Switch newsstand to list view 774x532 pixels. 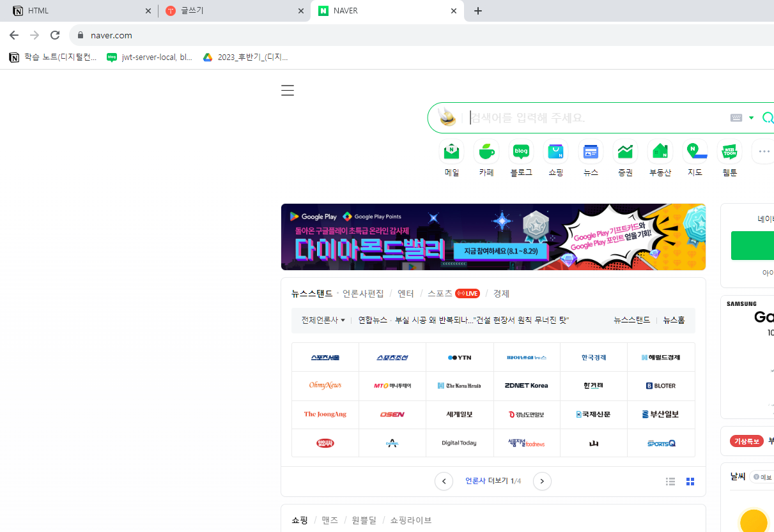[670, 482]
